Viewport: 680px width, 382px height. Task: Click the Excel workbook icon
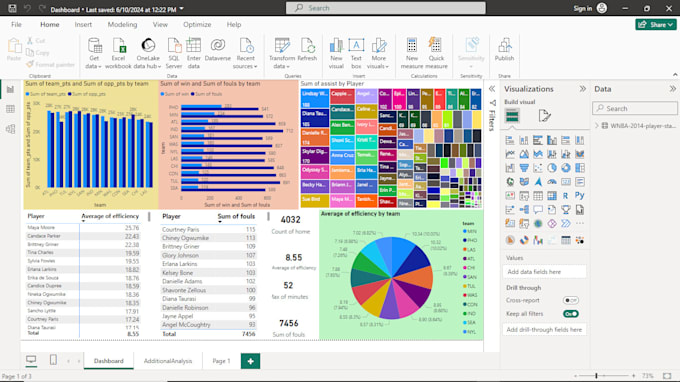(118, 53)
